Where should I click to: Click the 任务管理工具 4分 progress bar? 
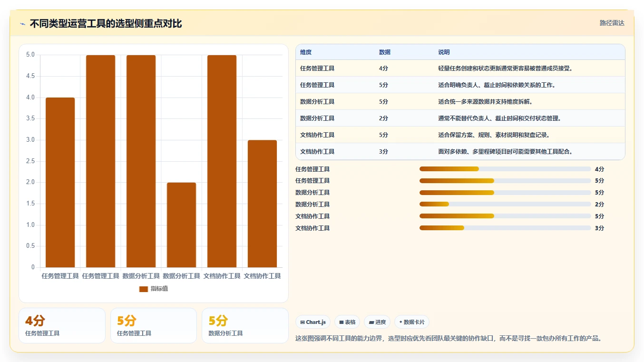pyautogui.click(x=505, y=169)
